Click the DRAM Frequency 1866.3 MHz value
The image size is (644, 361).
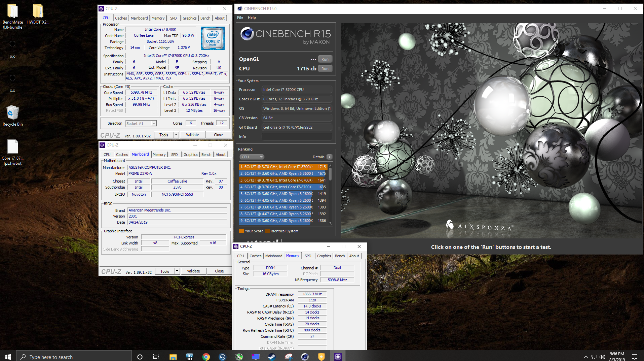(x=312, y=294)
